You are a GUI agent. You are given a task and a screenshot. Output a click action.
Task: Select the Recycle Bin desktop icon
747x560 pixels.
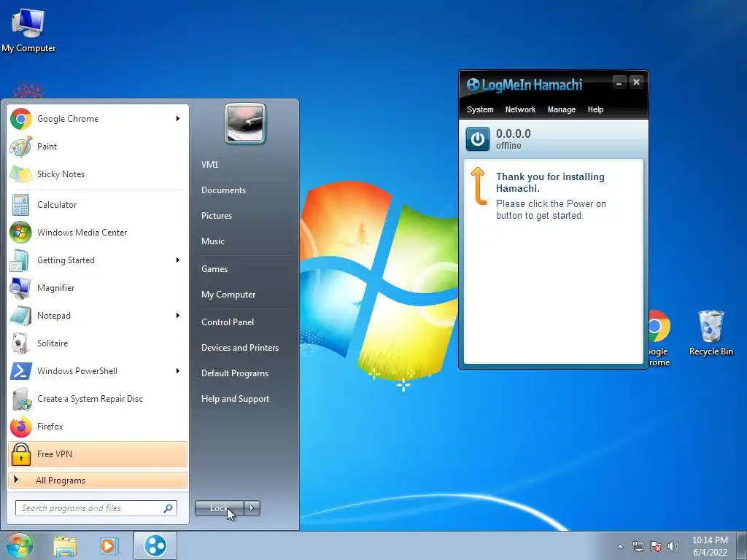tap(711, 332)
